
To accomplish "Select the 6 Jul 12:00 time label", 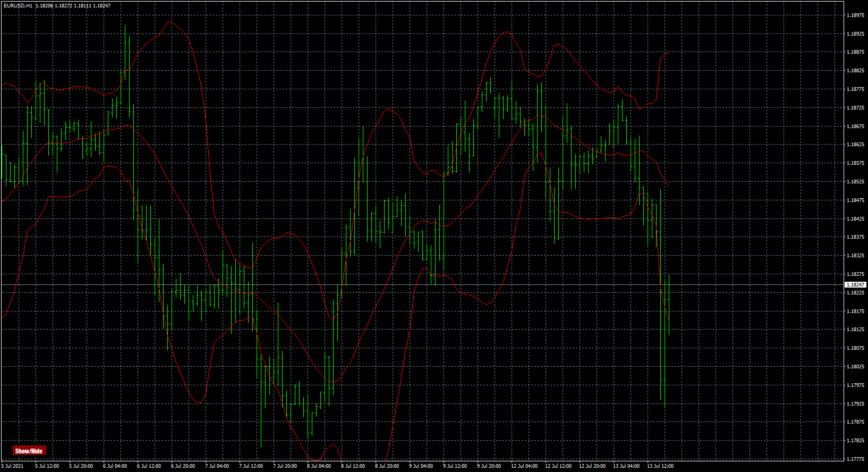I will (149, 466).
